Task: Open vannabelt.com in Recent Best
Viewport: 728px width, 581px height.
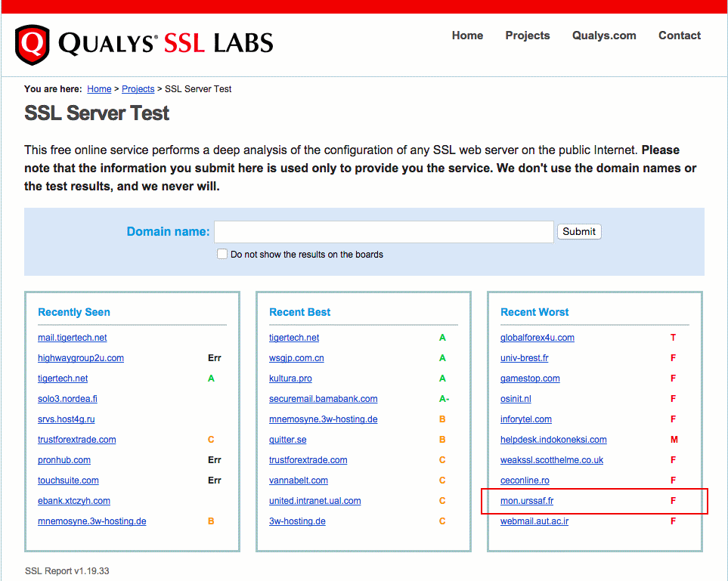Action: (299, 481)
